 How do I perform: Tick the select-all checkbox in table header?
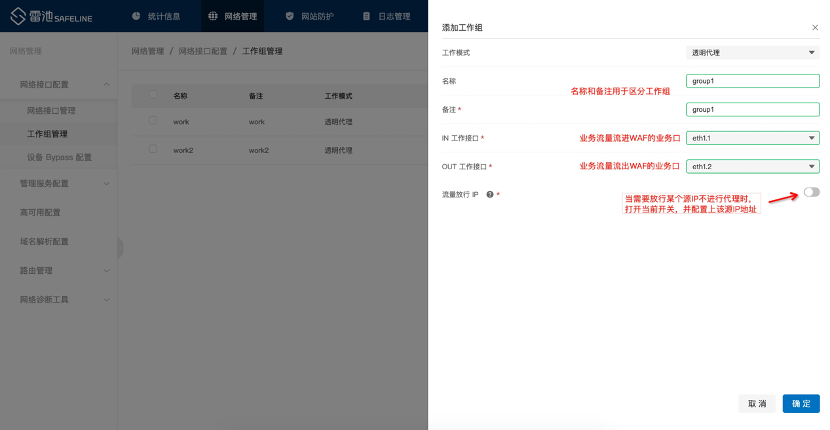pyautogui.click(x=153, y=95)
